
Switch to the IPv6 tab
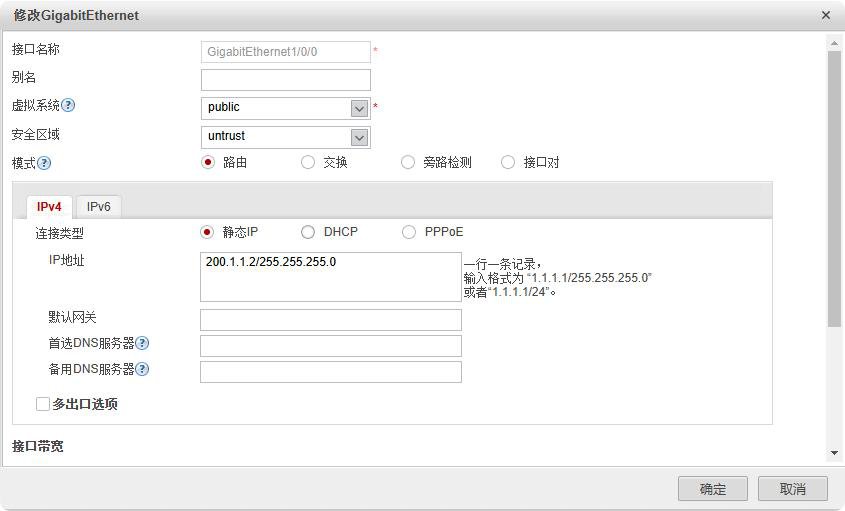click(x=98, y=207)
